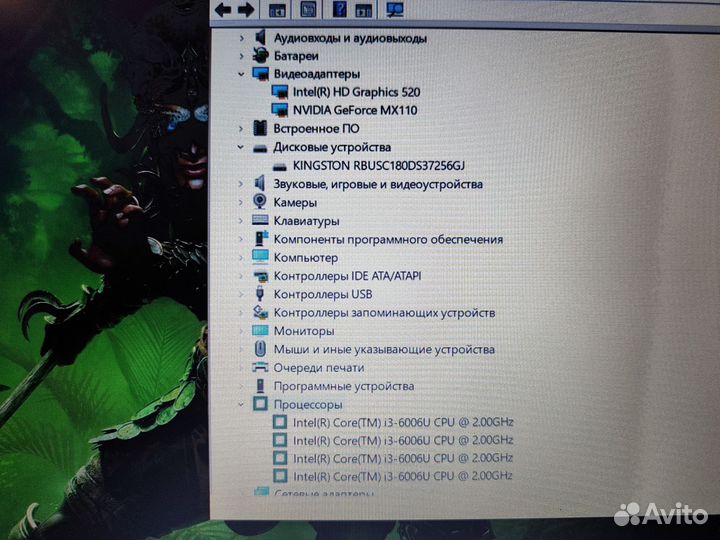Image resolution: width=720 pixels, height=540 pixels.
Task: Click the icon beside Контроллеры IDE ATA/ATAPI
Action: (260, 276)
